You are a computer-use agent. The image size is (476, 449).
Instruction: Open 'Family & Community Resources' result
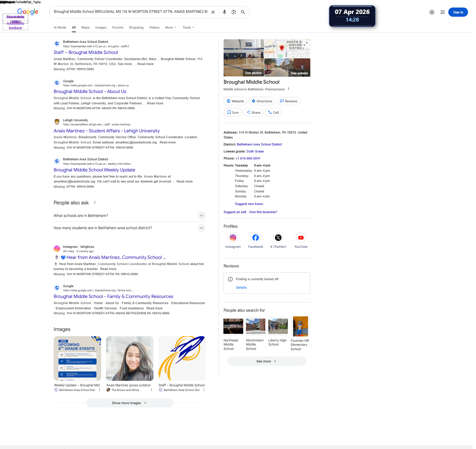click(113, 297)
